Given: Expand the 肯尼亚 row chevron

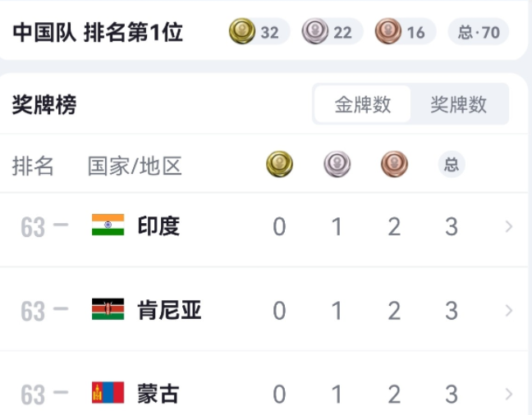Looking at the screenshot, I should coord(509,311).
